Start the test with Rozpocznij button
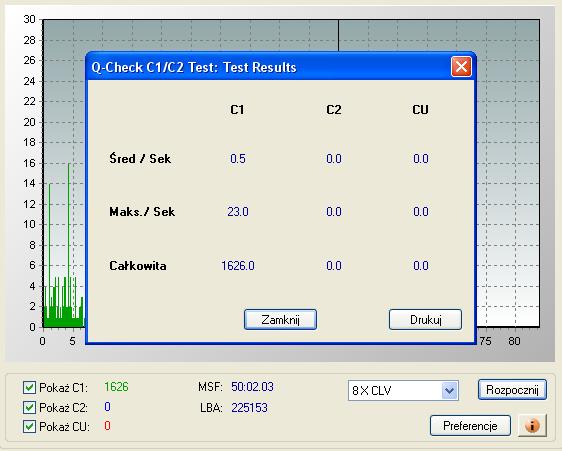 click(512, 390)
